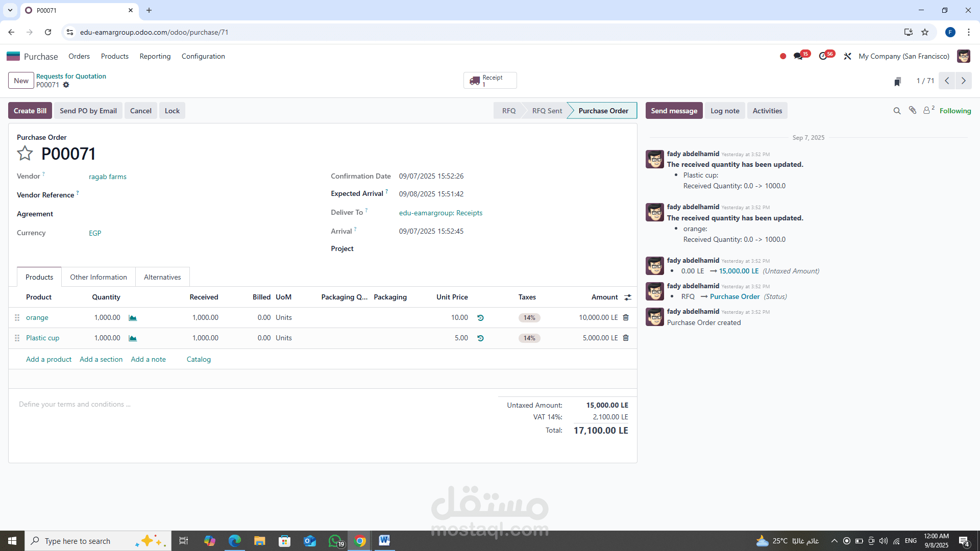Open the ragab farms vendor link
Image resolution: width=980 pixels, height=551 pixels.
(108, 177)
